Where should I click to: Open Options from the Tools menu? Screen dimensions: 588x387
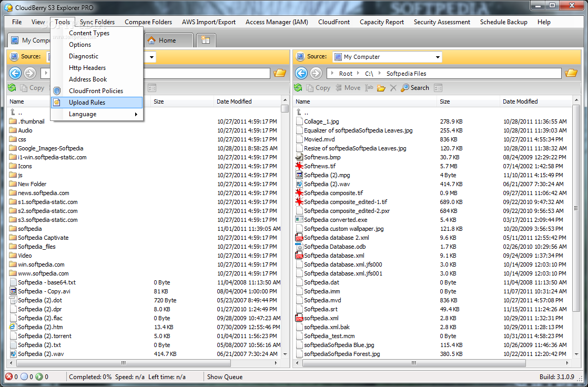tap(97, 45)
